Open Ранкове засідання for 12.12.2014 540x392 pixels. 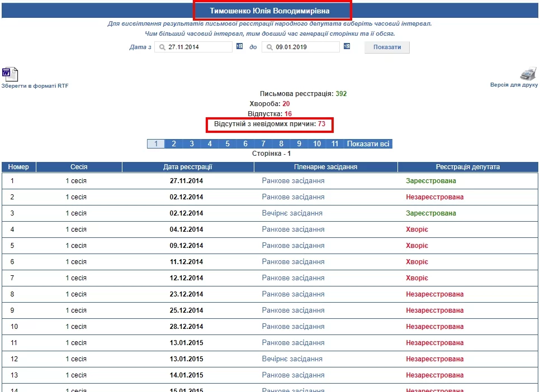293,278
